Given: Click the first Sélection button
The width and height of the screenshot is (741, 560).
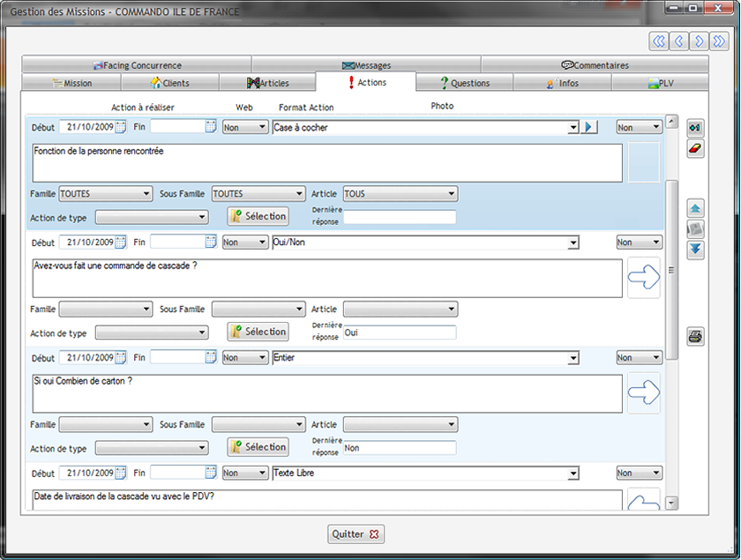Looking at the screenshot, I should (x=258, y=216).
